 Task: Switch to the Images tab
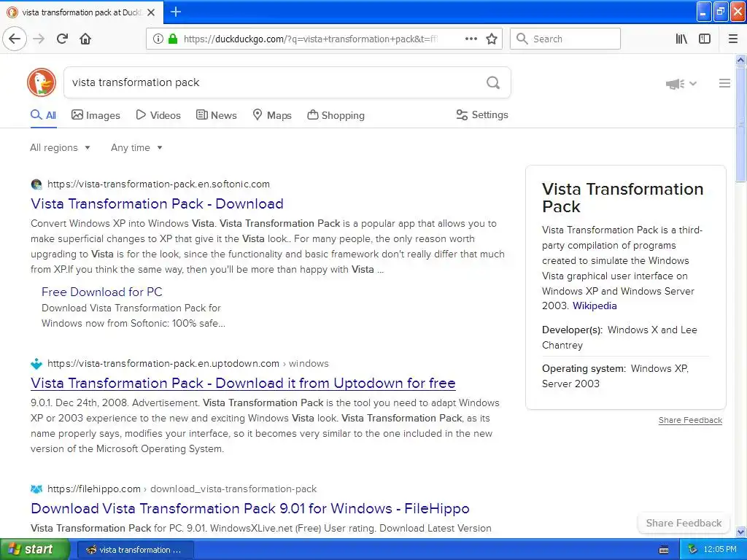pos(96,115)
